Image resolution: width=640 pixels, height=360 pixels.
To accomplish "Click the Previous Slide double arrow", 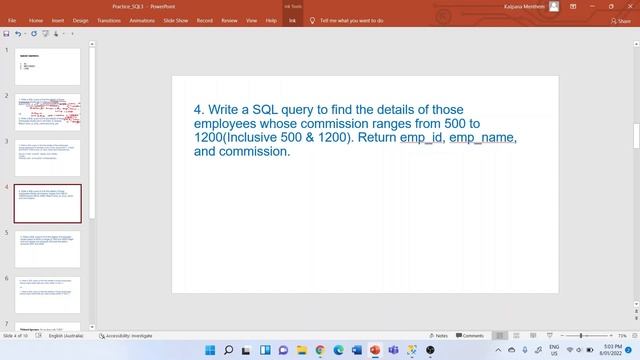I will click(636, 311).
